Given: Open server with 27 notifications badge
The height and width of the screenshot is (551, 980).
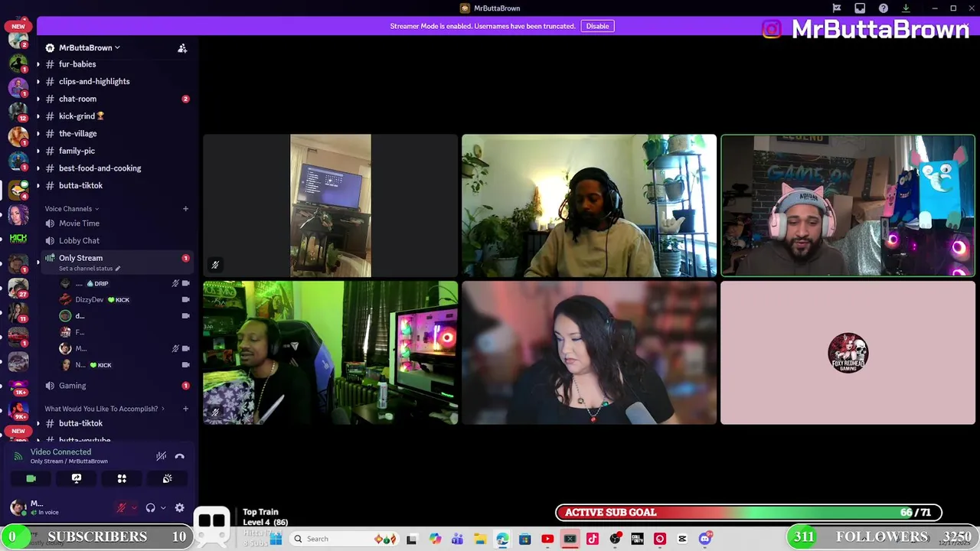Looking at the screenshot, I should tap(18, 289).
